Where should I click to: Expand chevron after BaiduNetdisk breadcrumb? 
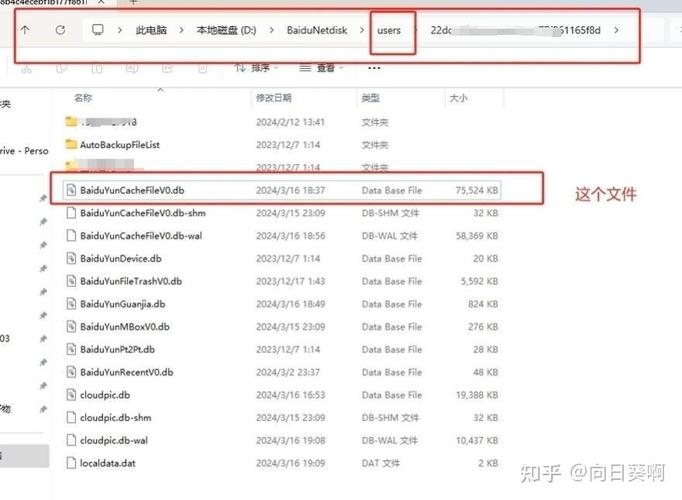point(362,30)
